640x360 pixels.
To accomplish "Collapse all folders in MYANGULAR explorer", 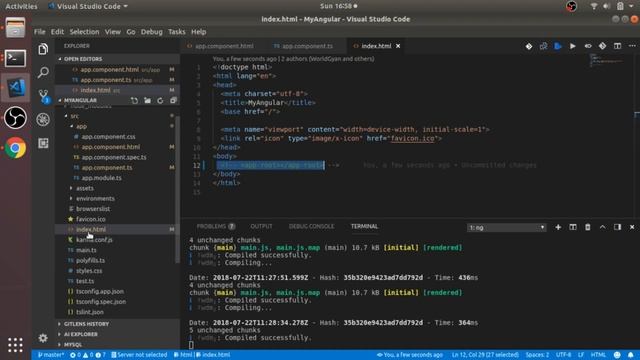I will point(173,100).
